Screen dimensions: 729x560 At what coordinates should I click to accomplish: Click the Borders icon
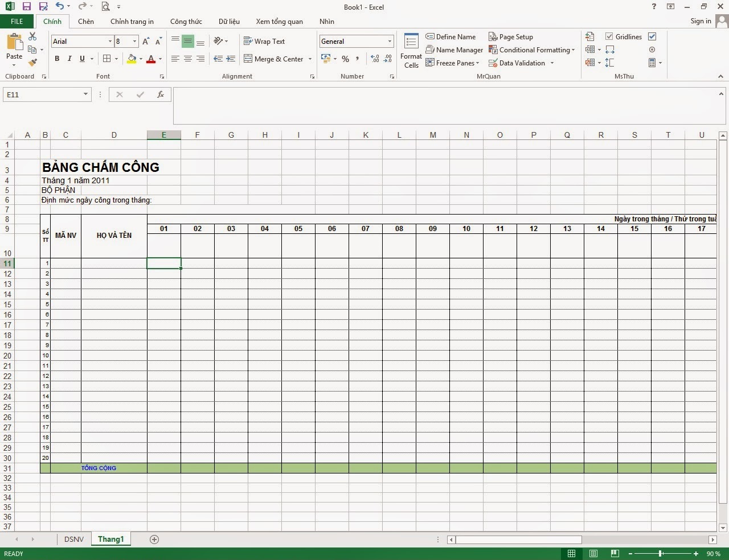(107, 59)
